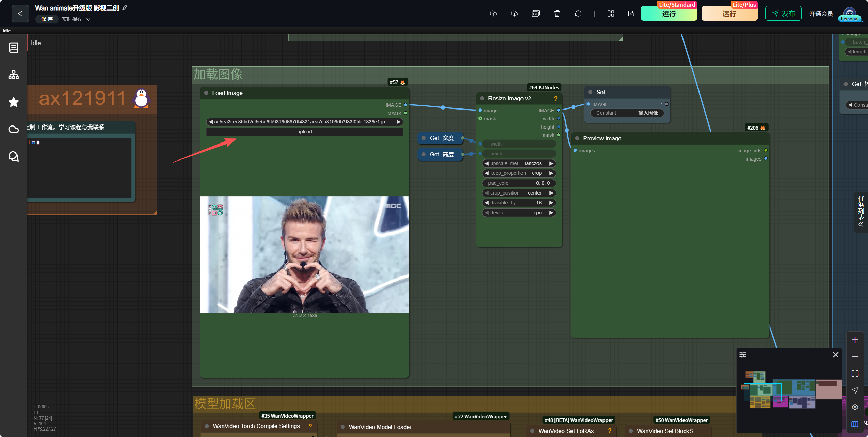Click the trash delete toolbar icon
Image resolution: width=868 pixels, height=437 pixels.
pos(557,14)
